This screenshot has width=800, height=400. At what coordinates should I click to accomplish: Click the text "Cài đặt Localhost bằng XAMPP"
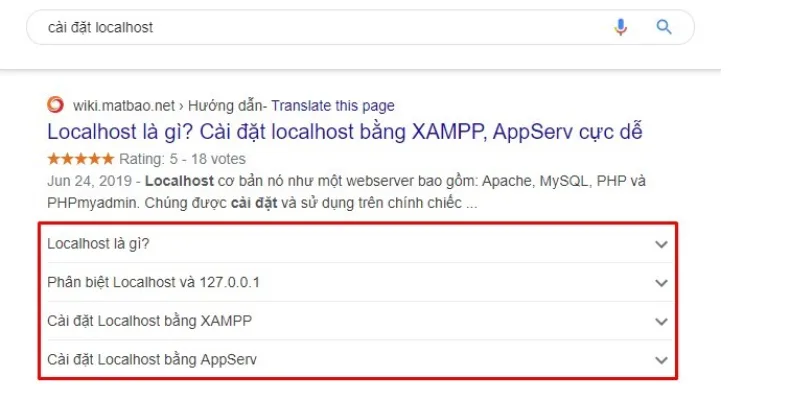coord(149,321)
